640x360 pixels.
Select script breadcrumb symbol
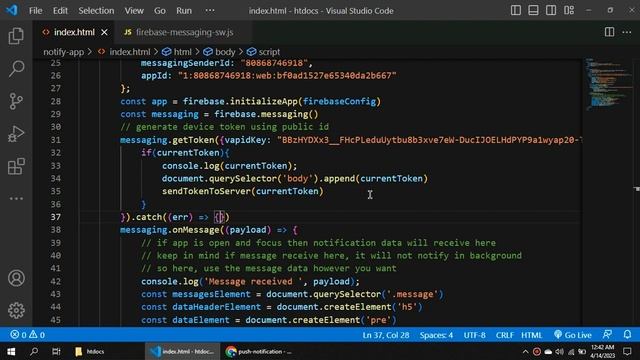pyautogui.click(x=269, y=52)
